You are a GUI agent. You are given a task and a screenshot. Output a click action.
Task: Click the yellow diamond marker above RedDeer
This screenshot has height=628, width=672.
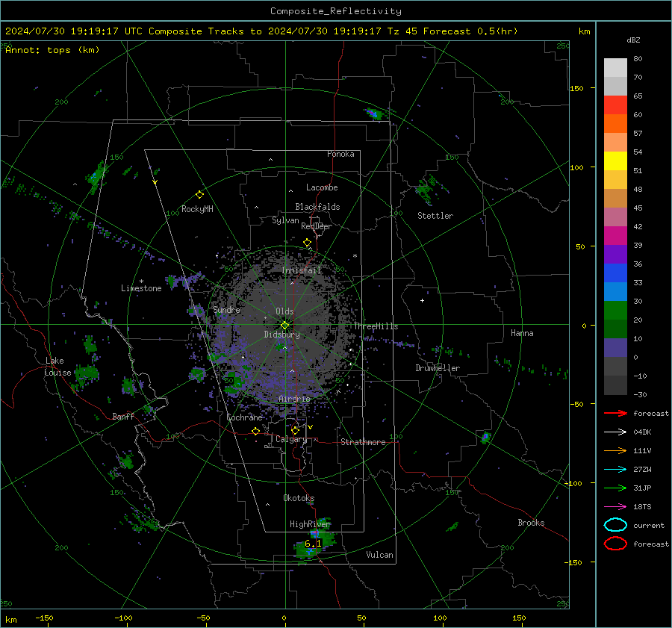click(x=307, y=243)
